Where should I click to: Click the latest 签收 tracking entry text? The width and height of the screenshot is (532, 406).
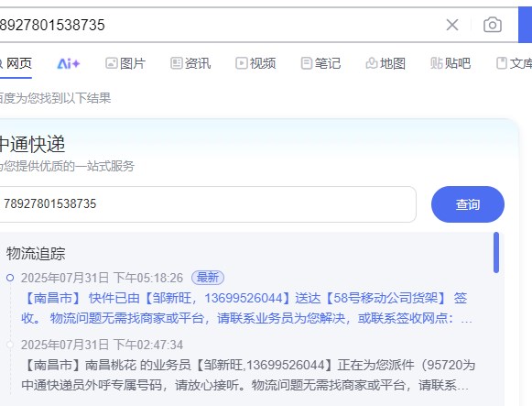coord(244,308)
